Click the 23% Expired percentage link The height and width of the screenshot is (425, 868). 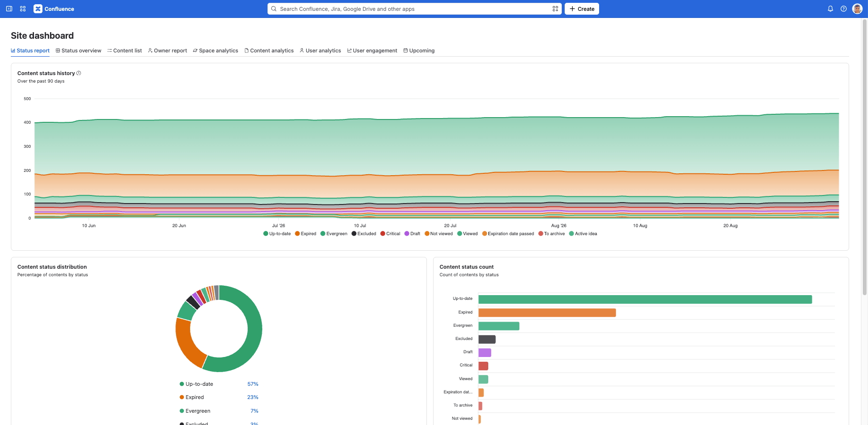point(253,398)
